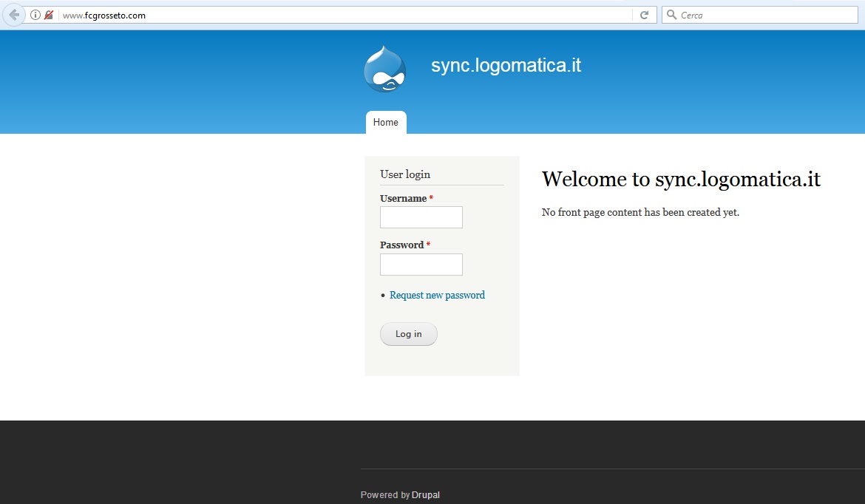
Task: Click the Username input field
Action: pos(421,217)
